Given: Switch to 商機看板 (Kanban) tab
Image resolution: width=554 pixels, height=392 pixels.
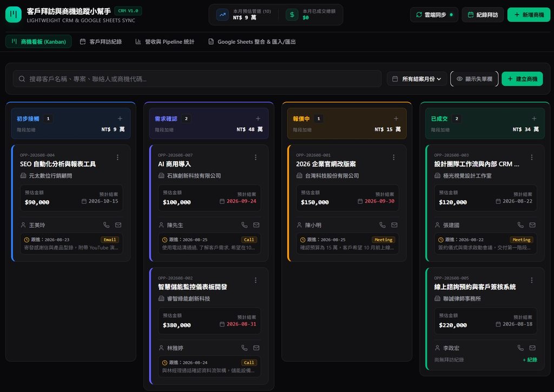Looking at the screenshot, I should pos(38,42).
